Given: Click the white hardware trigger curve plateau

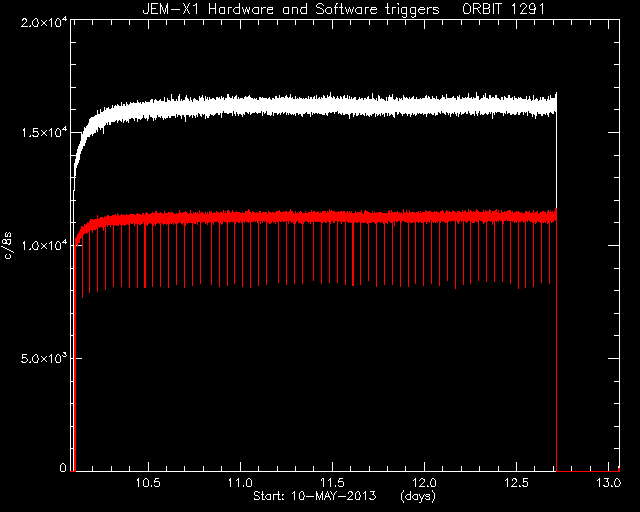Looking at the screenshot, I should pos(327,106).
